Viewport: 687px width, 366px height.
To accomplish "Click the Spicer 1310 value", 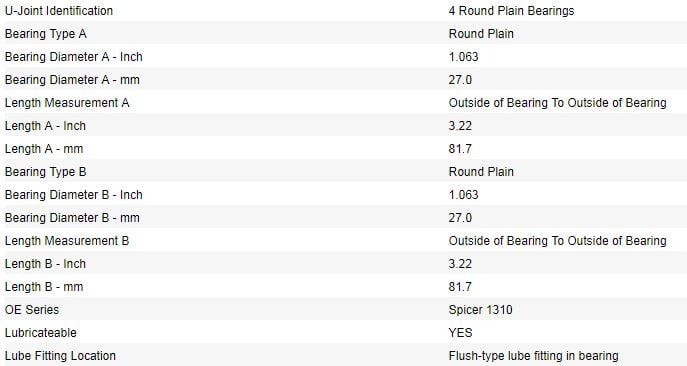I will pos(480,309).
